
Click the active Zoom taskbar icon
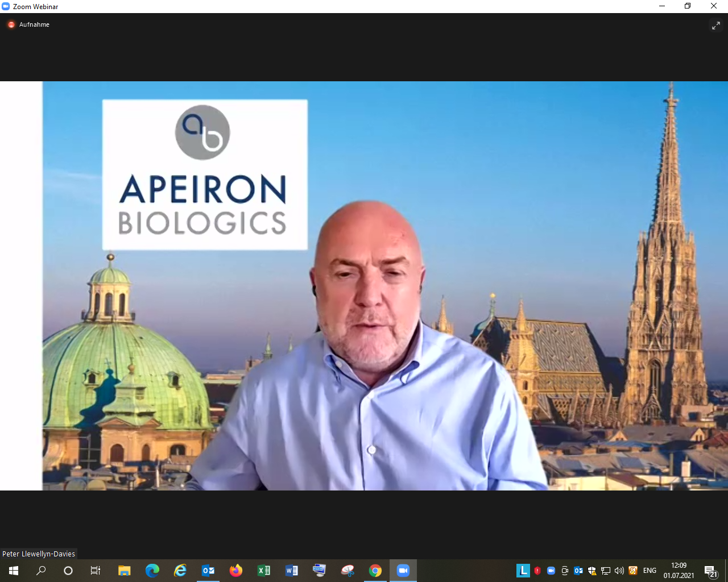(x=403, y=571)
